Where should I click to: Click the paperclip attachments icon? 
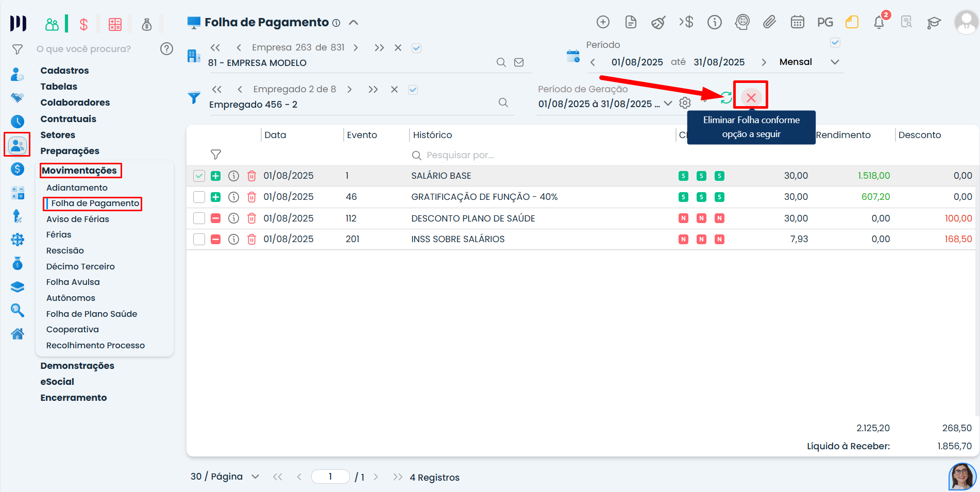pyautogui.click(x=770, y=22)
